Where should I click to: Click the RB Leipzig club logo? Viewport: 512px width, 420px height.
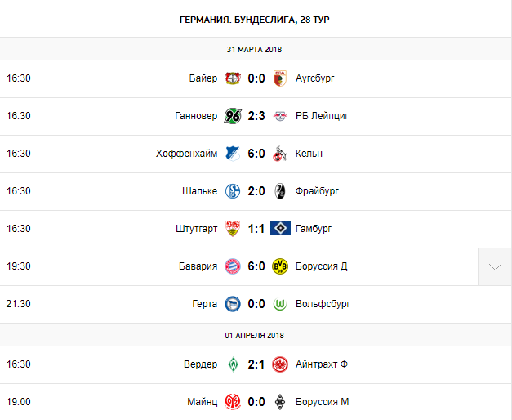(281, 116)
